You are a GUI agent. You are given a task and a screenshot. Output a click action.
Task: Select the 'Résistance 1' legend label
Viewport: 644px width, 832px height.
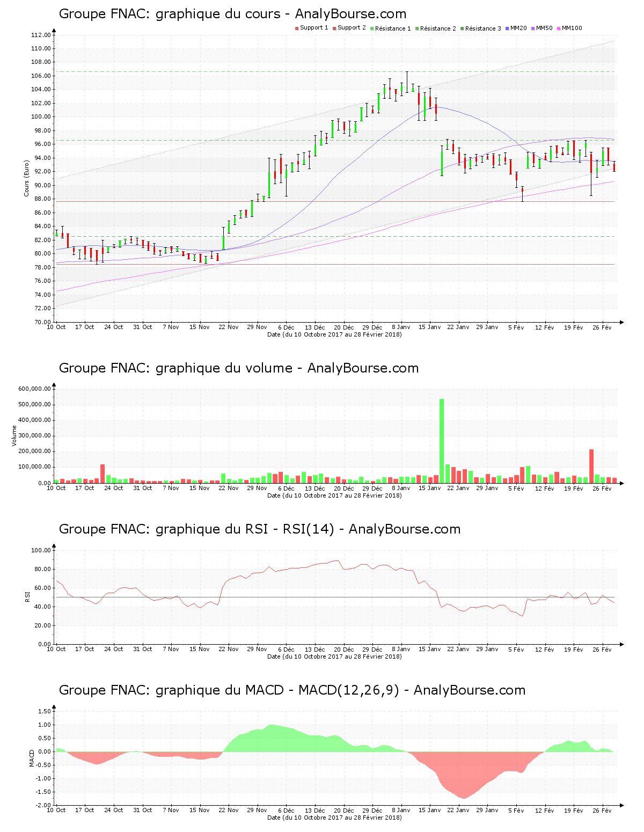click(x=393, y=28)
